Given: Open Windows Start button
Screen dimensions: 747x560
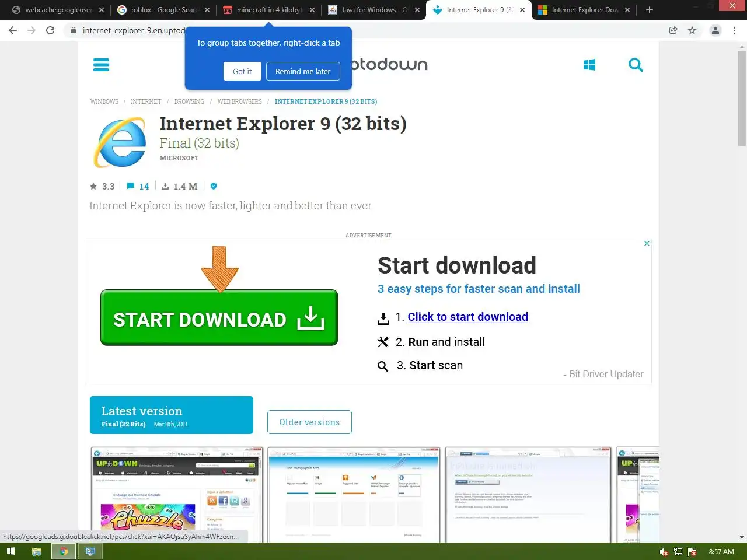Looking at the screenshot, I should [11, 551].
